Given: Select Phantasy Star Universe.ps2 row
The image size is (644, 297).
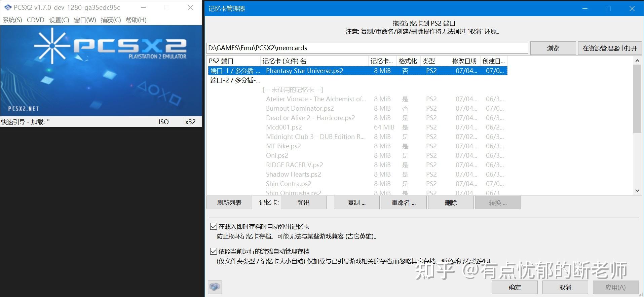Looking at the screenshot, I should [357, 71].
